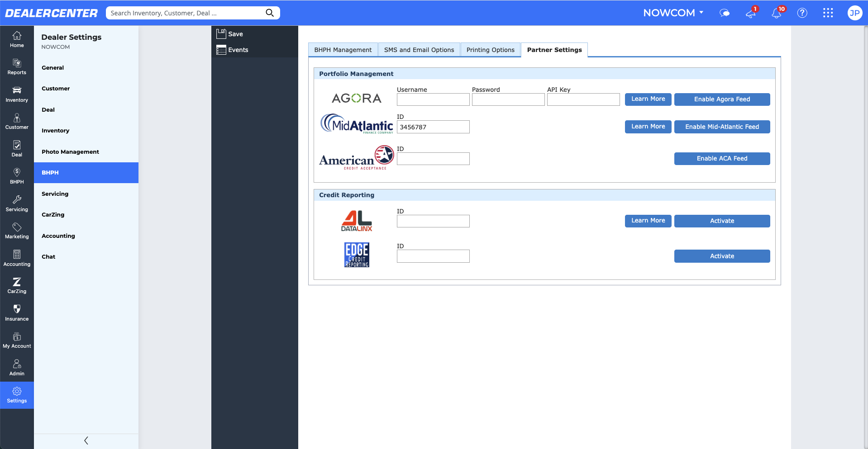Switch to SMS and Email Options tab
Screen dimensions: 868x449
pos(419,50)
